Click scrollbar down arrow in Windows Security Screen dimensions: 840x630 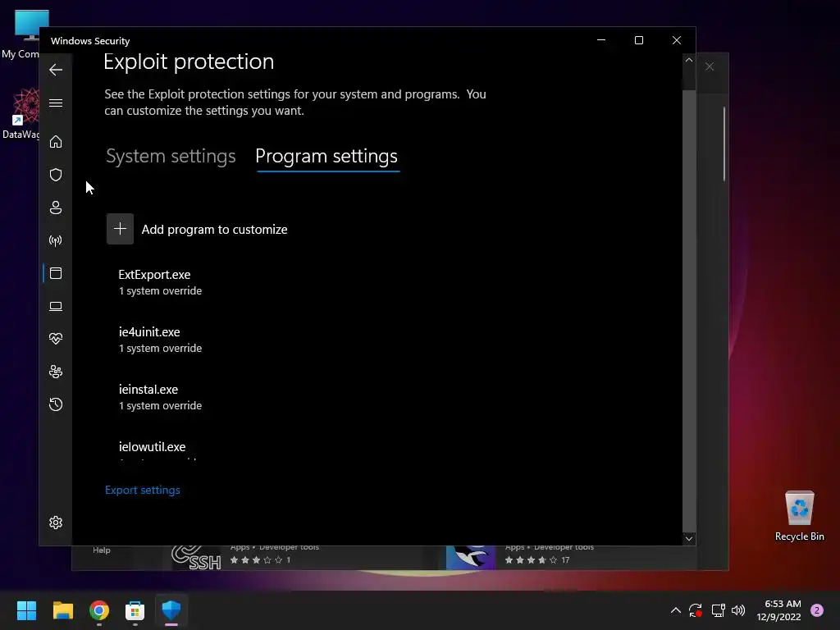689,538
